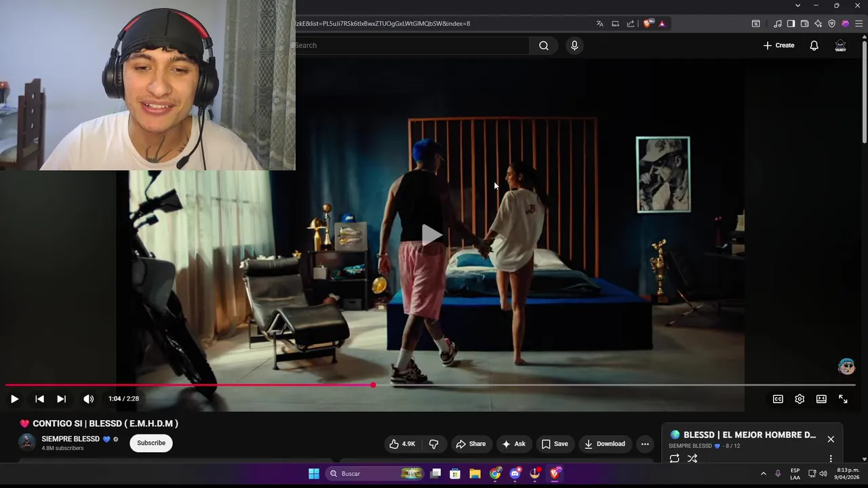Open the Brave Wallet icon

[x=804, y=24]
